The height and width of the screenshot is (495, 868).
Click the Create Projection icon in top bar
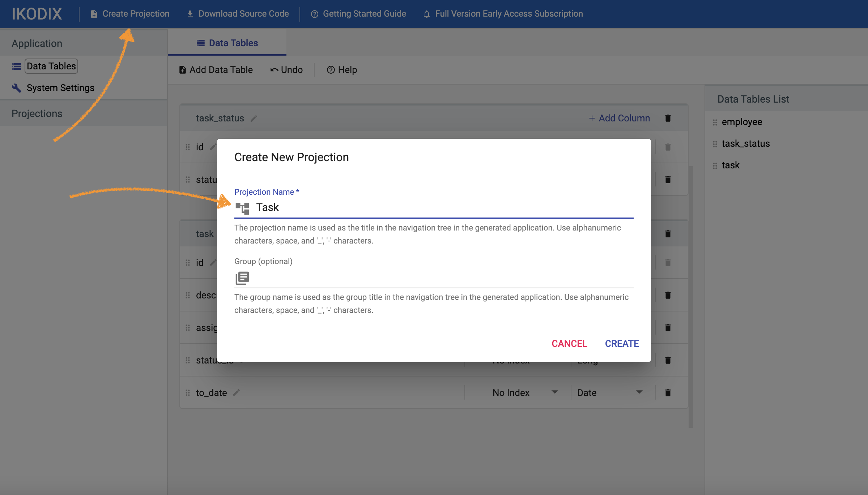click(x=94, y=14)
